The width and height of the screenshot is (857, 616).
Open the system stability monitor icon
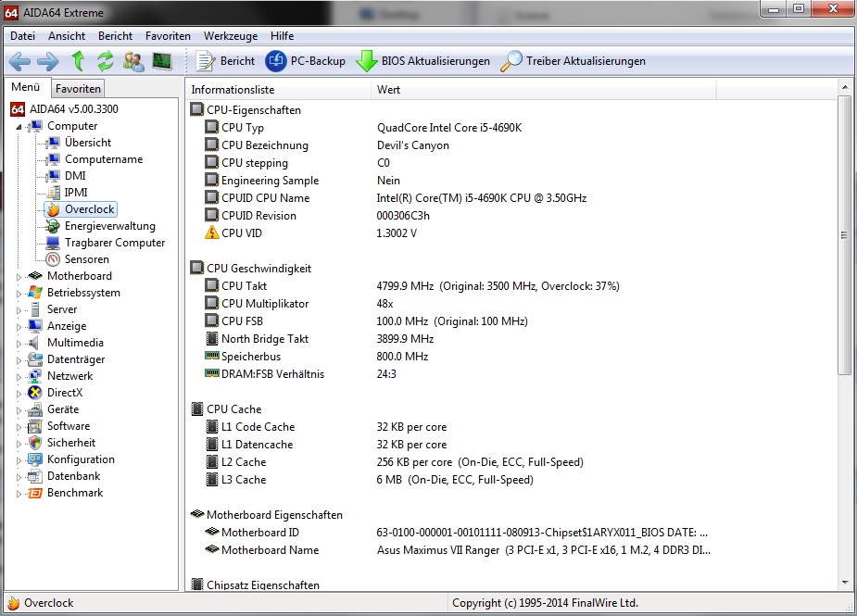tap(162, 60)
